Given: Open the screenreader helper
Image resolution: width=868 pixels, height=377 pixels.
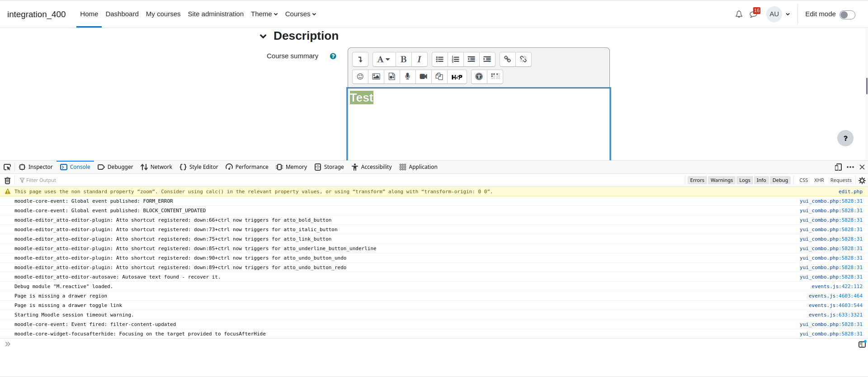Looking at the screenshot, I should point(495,76).
